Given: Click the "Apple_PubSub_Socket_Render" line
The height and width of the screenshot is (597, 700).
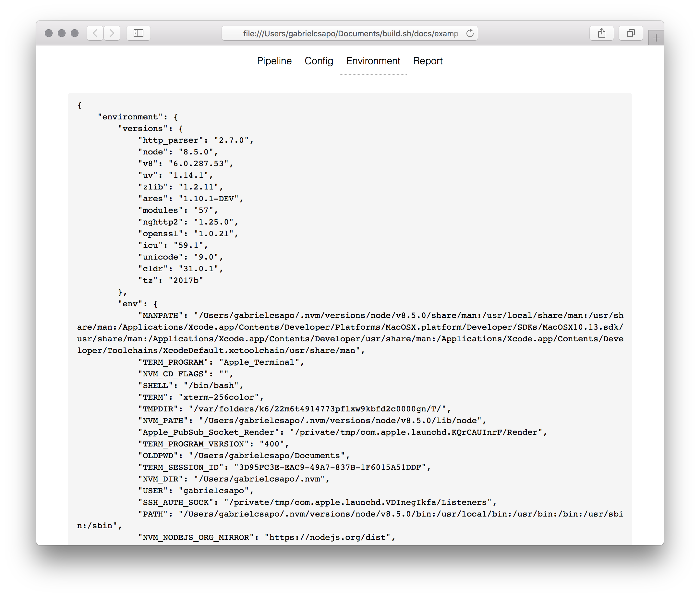Looking at the screenshot, I should pos(342,433).
